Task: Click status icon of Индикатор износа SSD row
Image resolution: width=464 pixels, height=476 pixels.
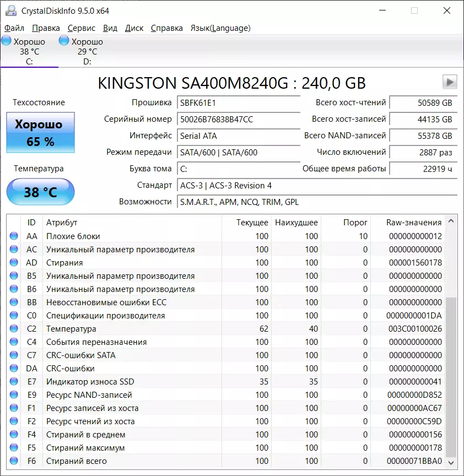Action: [x=14, y=382]
